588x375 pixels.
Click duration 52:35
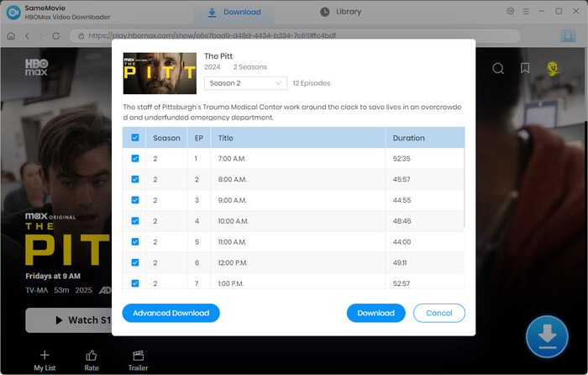[x=402, y=159]
